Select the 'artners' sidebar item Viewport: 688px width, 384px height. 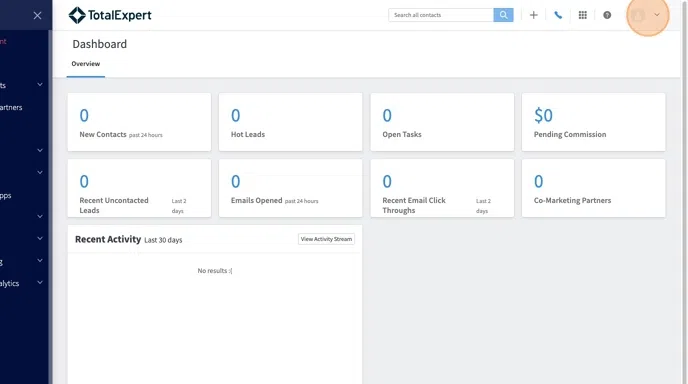(11, 108)
